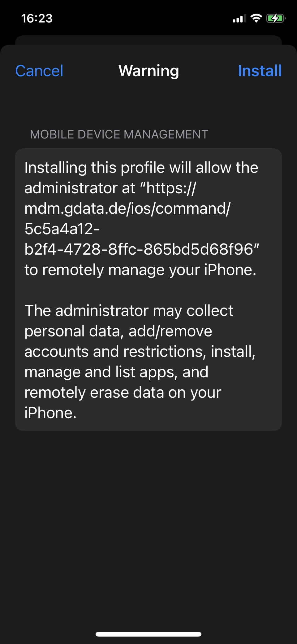Tap the 16:23 clock in the status bar
The height and width of the screenshot is (644, 297).
[37, 18]
